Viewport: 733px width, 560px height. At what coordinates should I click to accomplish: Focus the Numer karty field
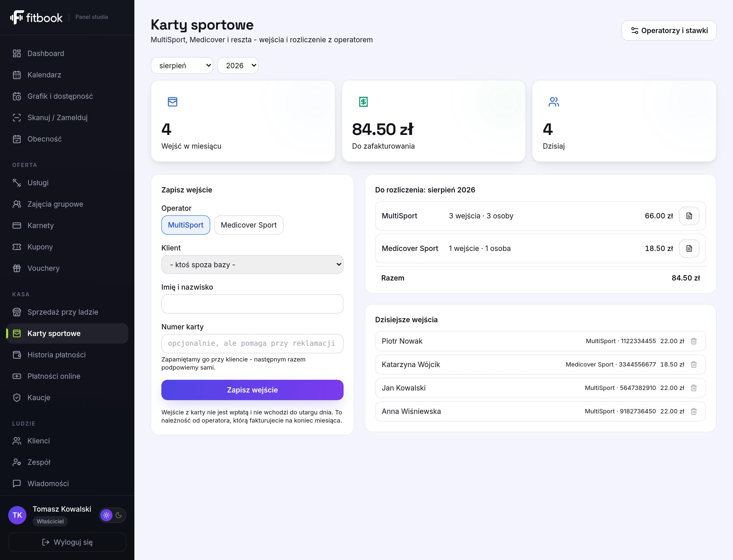coord(252,343)
